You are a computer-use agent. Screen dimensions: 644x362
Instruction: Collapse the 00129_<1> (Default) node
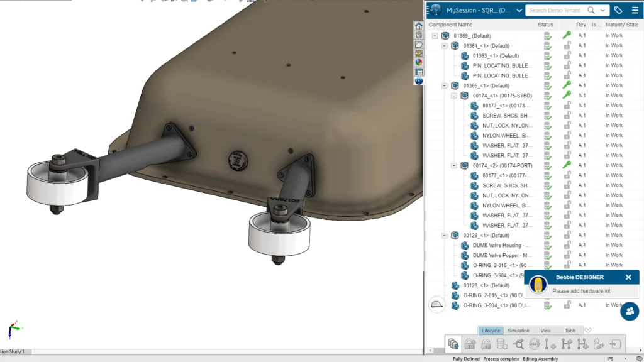click(x=445, y=236)
